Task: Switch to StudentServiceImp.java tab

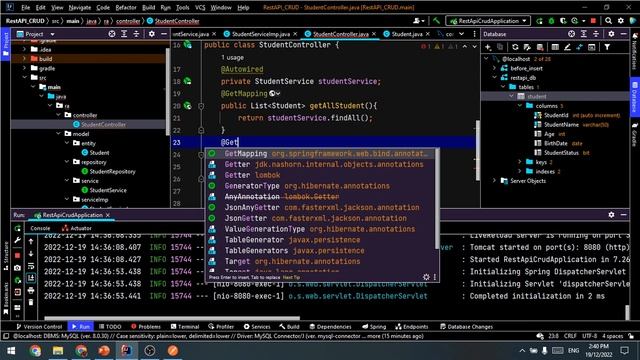Action: pos(260,34)
